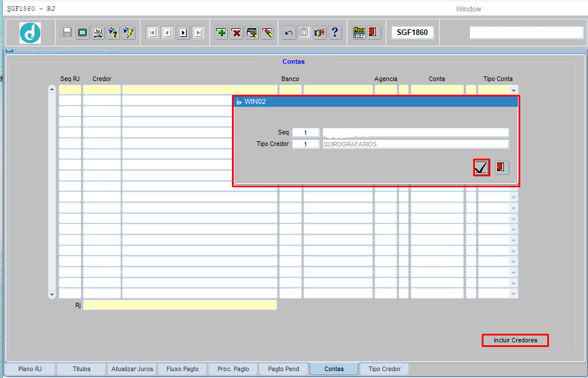This screenshot has height=378, width=588.
Task: Click the undo arrow icon in toolbar
Action: point(289,33)
